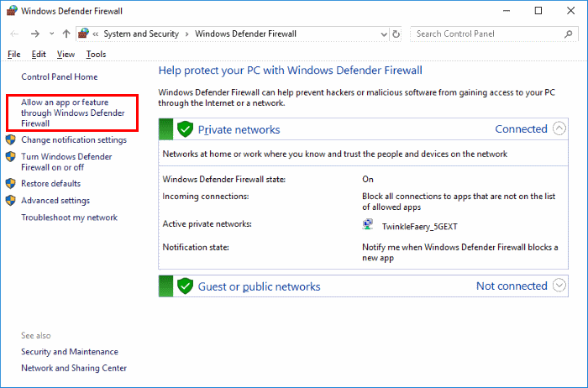This screenshot has width=588, height=388.
Task: Click the Private networks green shield icon
Action: point(186,129)
